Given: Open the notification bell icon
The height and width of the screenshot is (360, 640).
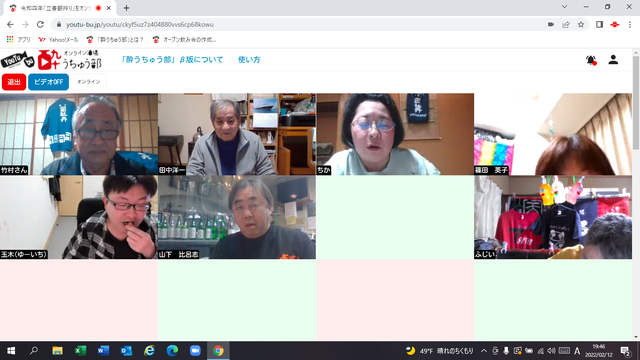Looking at the screenshot, I should 591,60.
